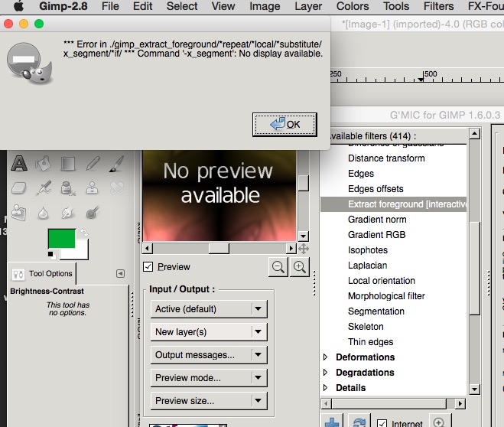Viewport: 504px width, 427px height.
Task: Open the File menu
Action: pos(110,6)
